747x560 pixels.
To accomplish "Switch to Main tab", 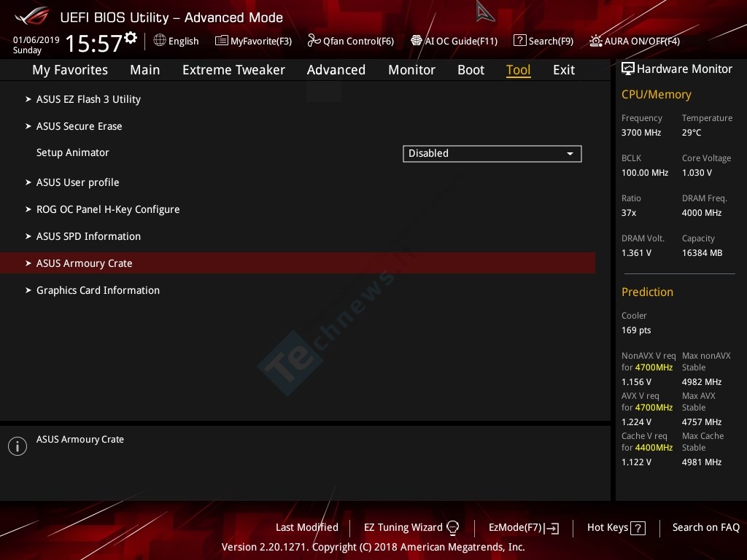I will tap(145, 70).
